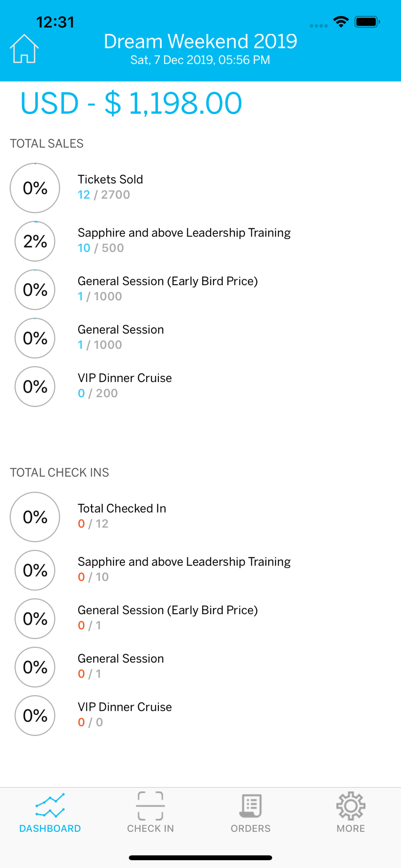401x868 pixels.
Task: Switch to the ORDERS tab label
Action: pos(250,829)
